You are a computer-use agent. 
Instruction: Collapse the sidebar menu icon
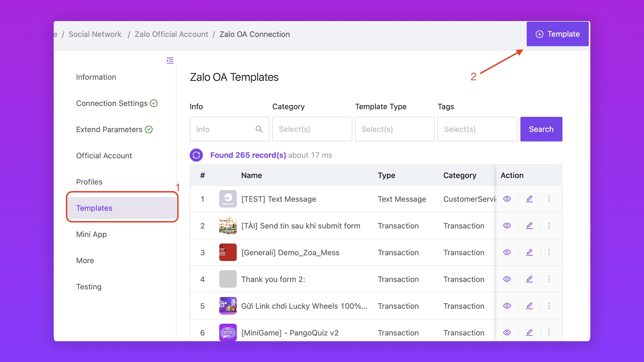pyautogui.click(x=170, y=61)
